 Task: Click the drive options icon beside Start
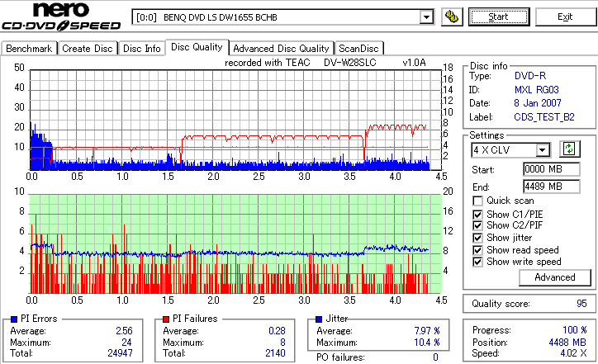pos(452,17)
